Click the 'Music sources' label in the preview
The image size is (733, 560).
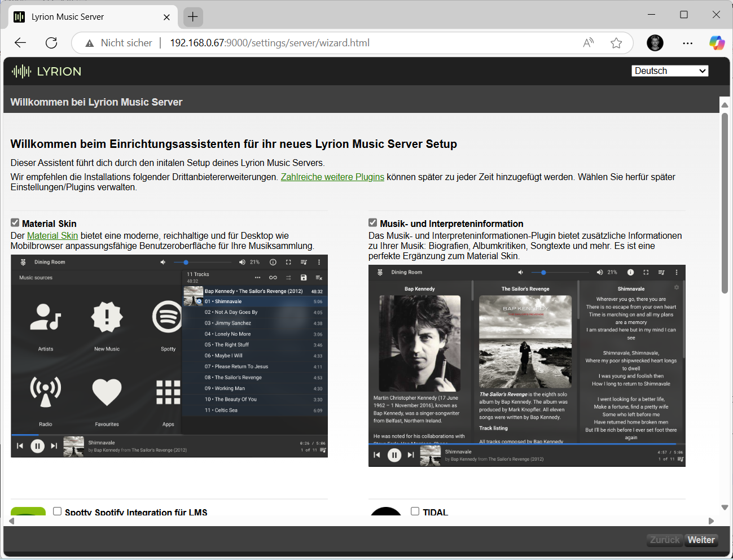(36, 278)
